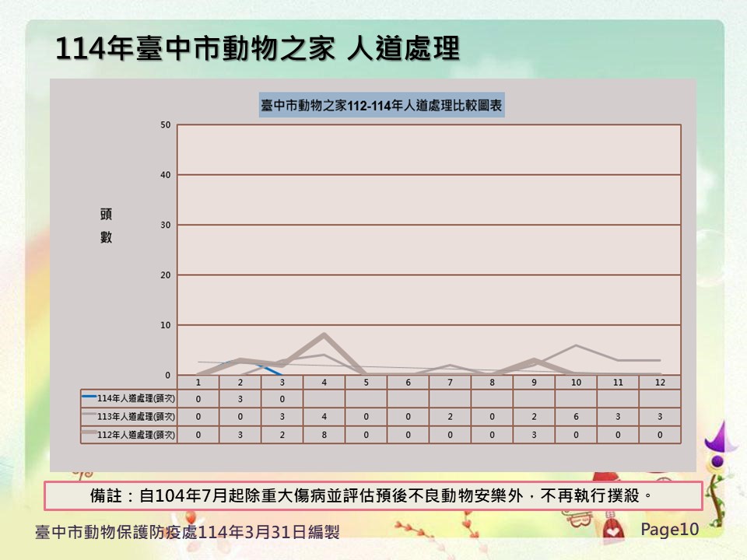Click the y-axis label "40"
Viewport: 747px width, 560px height.
[x=165, y=175]
